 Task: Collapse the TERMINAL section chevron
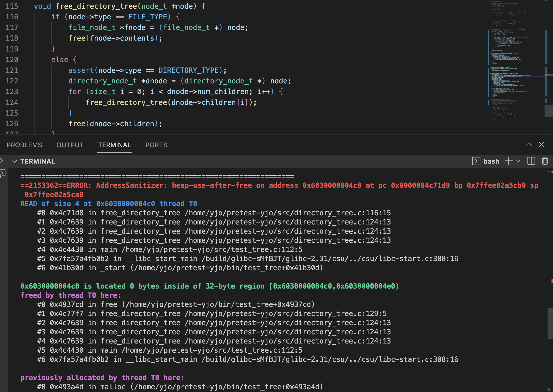(x=14, y=161)
